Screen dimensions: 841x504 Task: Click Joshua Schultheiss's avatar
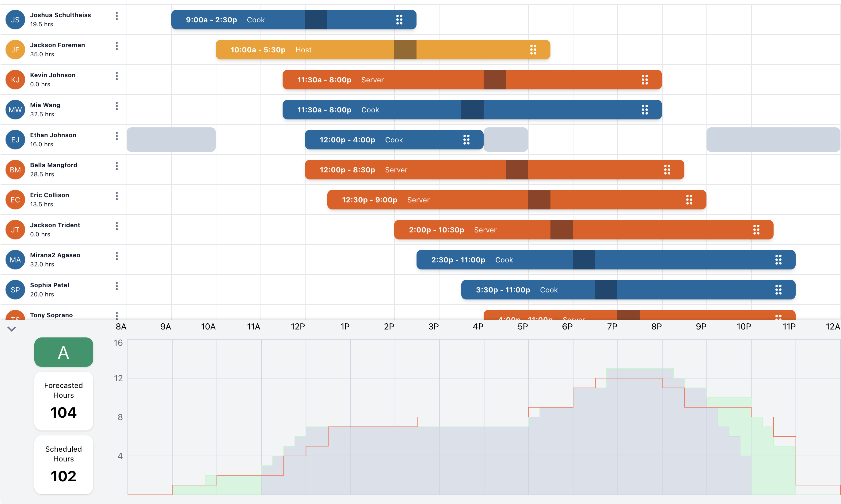(x=15, y=19)
